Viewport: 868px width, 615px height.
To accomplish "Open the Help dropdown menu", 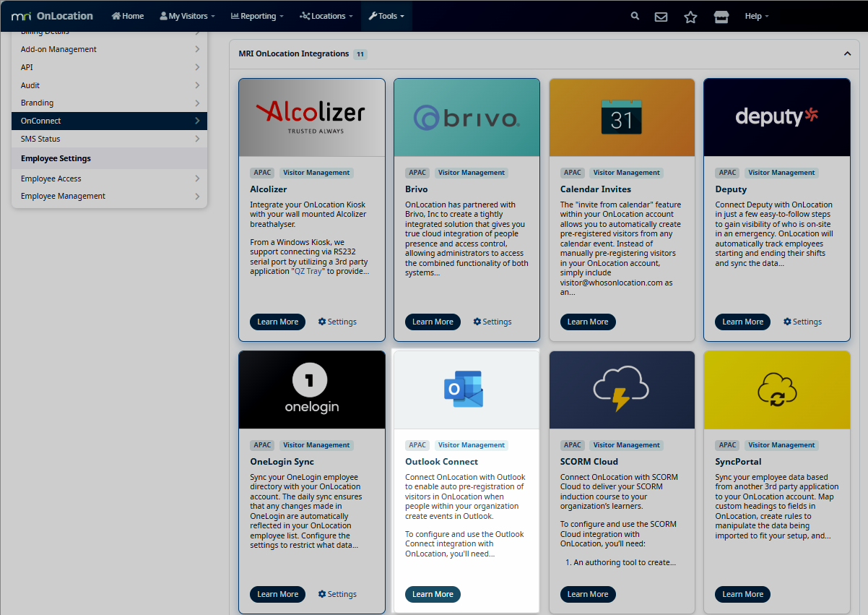I will coord(756,16).
